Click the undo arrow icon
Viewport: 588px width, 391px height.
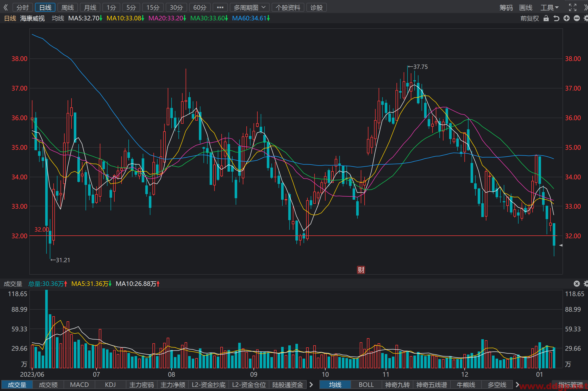pyautogui.click(x=556, y=18)
